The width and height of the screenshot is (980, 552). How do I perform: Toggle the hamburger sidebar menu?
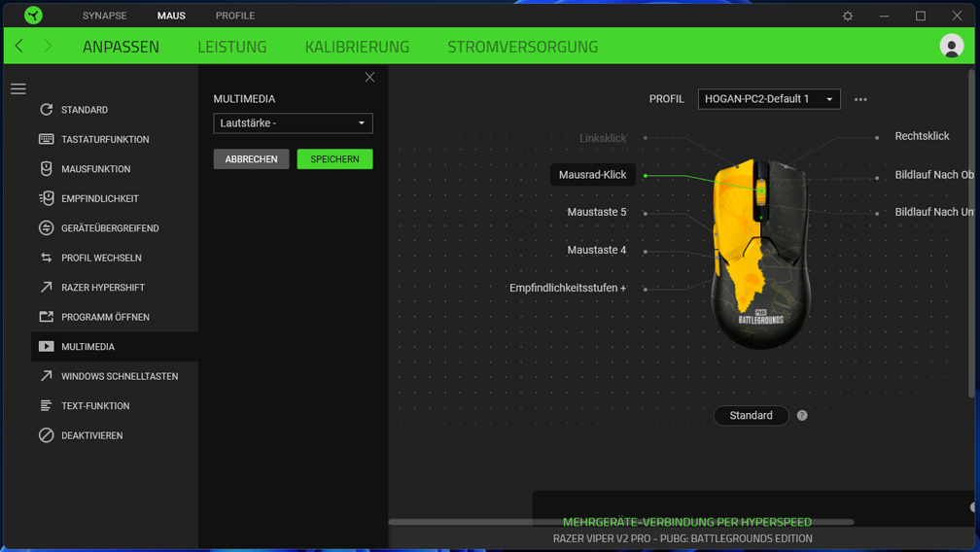tap(18, 88)
